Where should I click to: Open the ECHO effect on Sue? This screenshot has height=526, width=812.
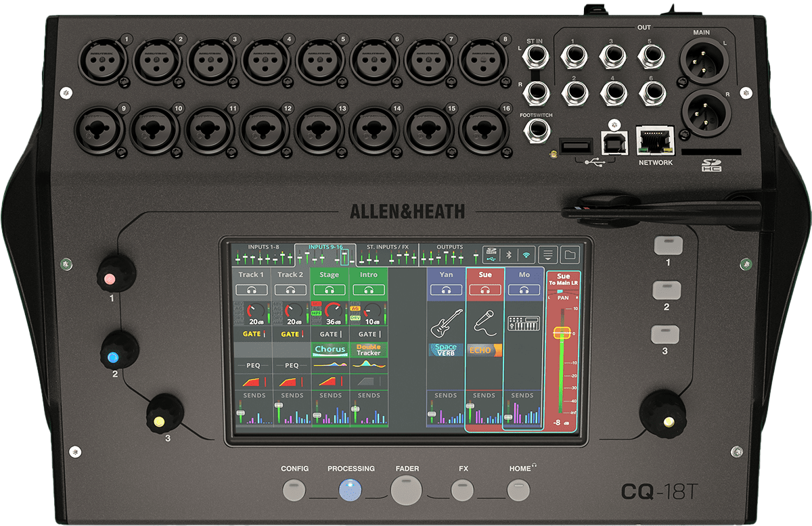pyautogui.click(x=484, y=350)
